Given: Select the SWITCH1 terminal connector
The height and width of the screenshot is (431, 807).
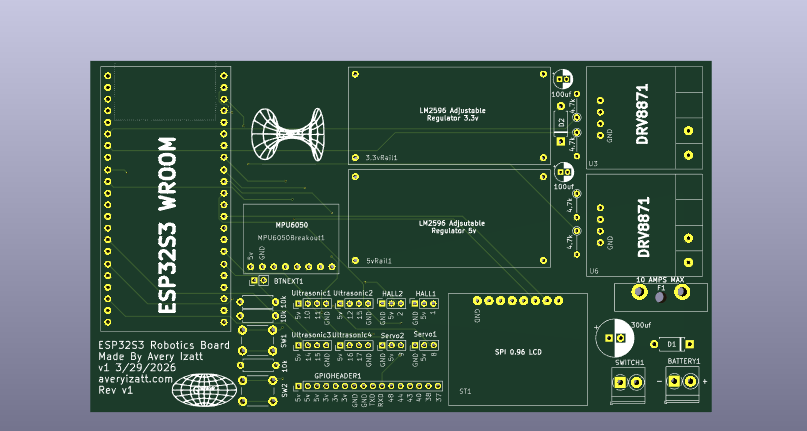Looking at the screenshot, I should (629, 382).
